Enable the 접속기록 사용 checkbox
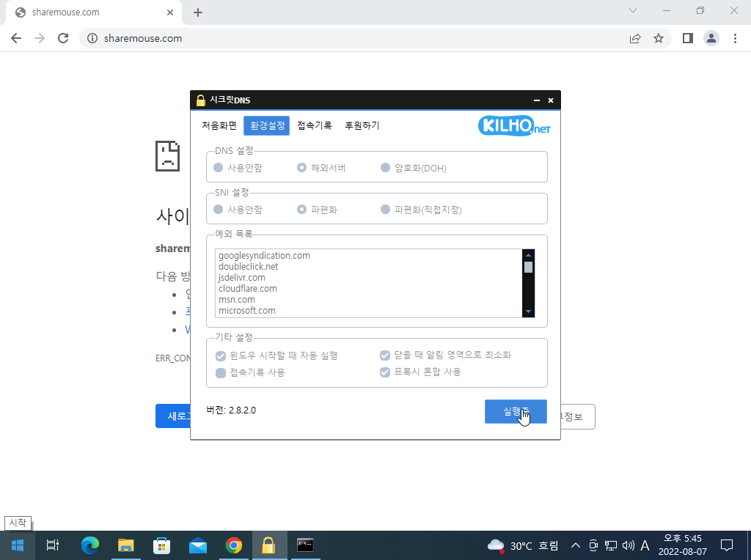This screenshot has height=560, width=751. tap(221, 372)
